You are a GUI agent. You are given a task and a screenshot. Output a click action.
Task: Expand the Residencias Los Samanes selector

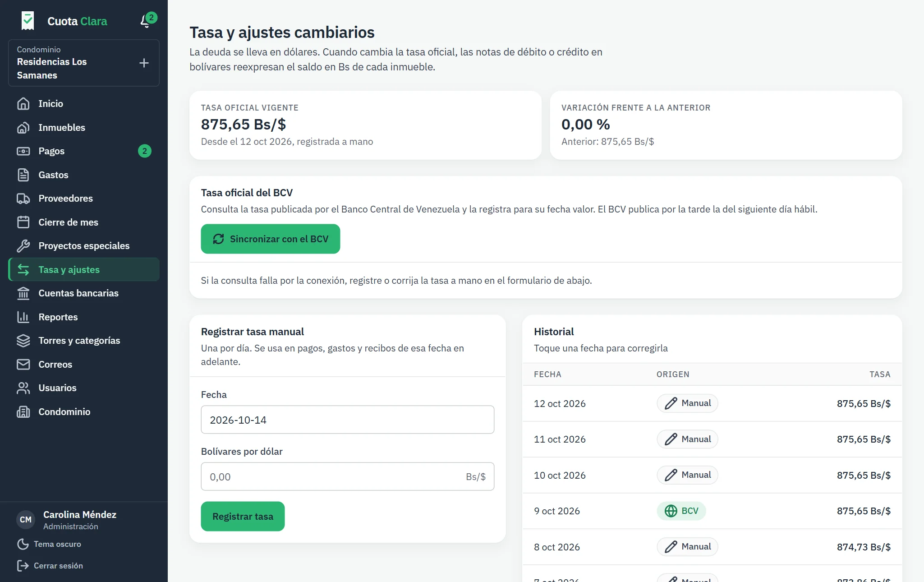[84, 63]
